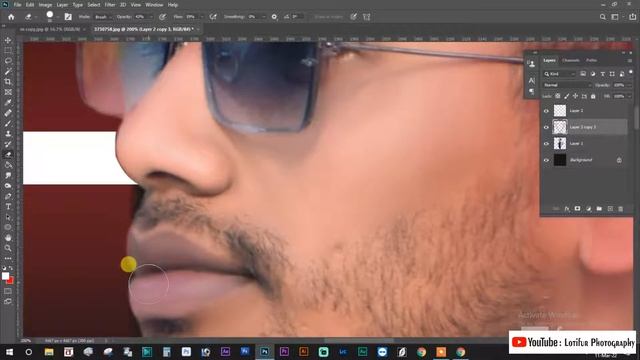This screenshot has width=640, height=360.
Task: Select the Hand tool
Action: 8,238
